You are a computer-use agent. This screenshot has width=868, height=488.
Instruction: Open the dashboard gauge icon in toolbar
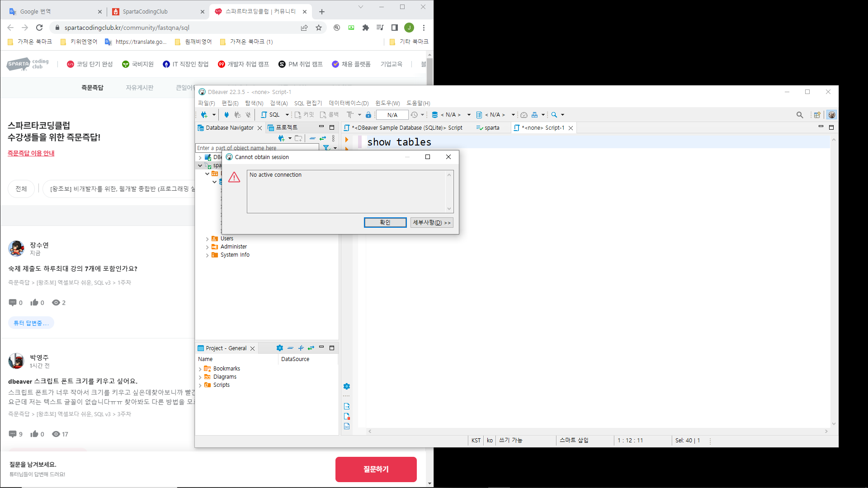coord(524,115)
